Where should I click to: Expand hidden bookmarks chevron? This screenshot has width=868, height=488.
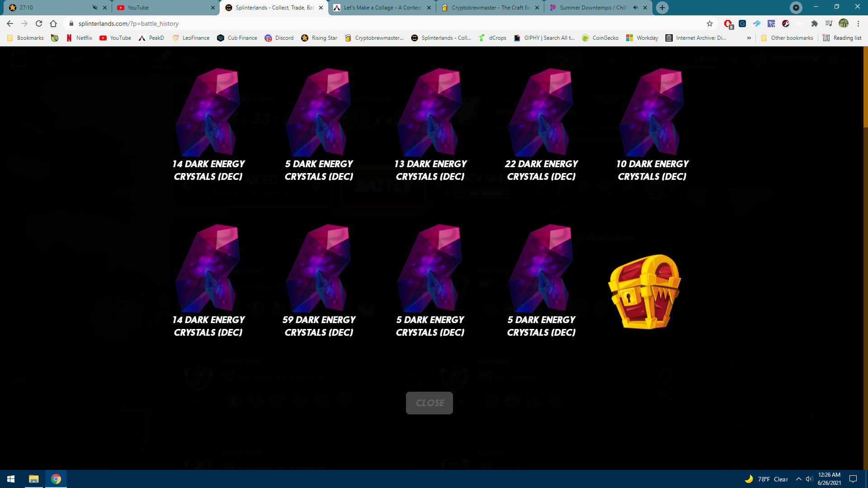(x=749, y=38)
